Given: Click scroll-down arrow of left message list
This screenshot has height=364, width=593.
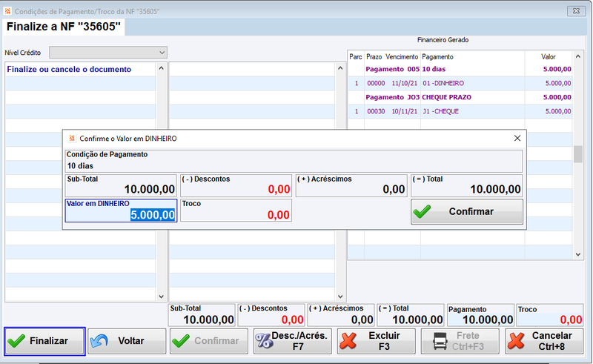Looking at the screenshot, I should [x=161, y=297].
